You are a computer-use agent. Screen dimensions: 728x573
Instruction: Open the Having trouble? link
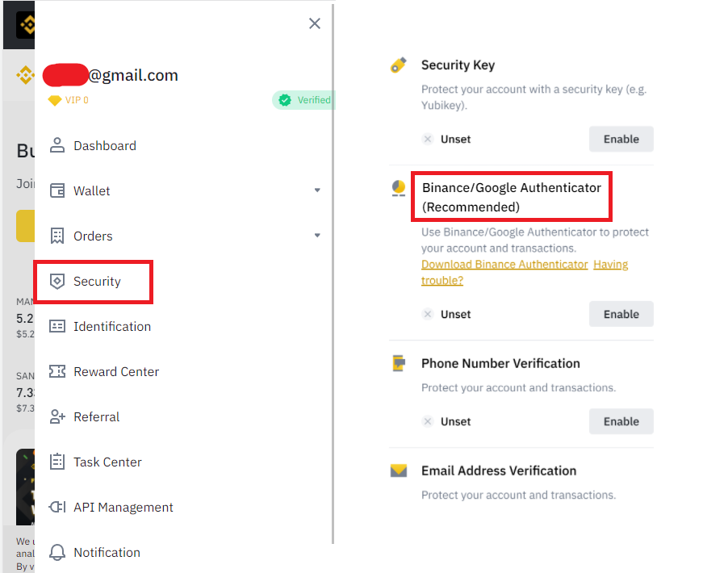coord(524,272)
